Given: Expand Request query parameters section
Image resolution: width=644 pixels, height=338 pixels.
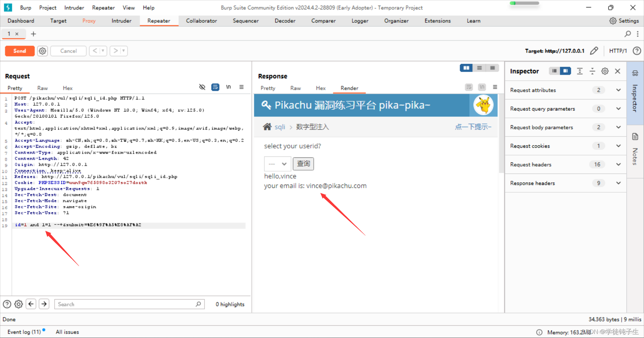Looking at the screenshot, I should coord(619,109).
